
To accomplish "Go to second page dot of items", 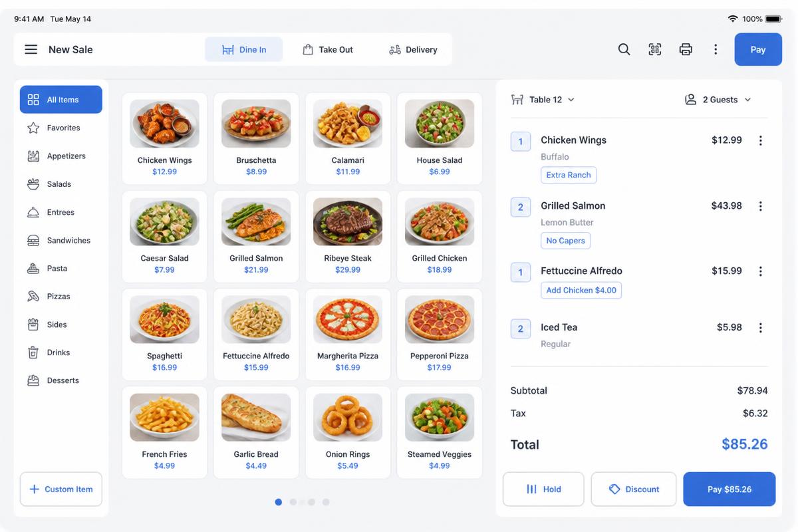I will coord(293,502).
